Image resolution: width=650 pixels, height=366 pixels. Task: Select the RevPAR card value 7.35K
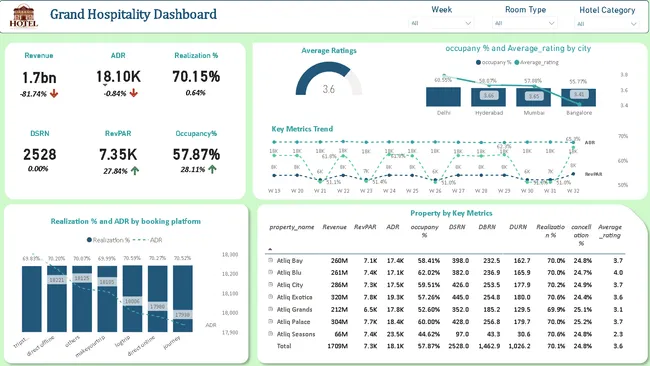click(x=118, y=155)
